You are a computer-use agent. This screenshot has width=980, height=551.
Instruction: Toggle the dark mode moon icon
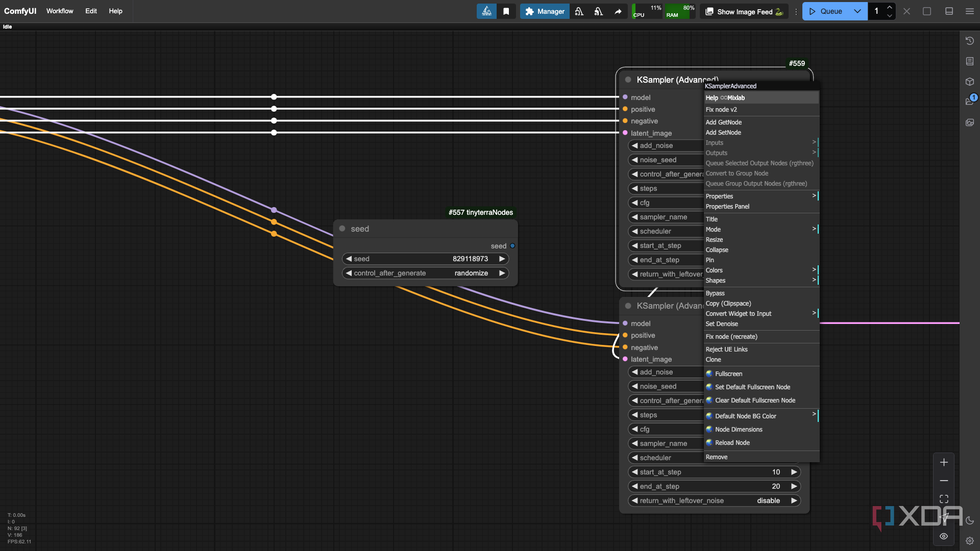point(970,521)
